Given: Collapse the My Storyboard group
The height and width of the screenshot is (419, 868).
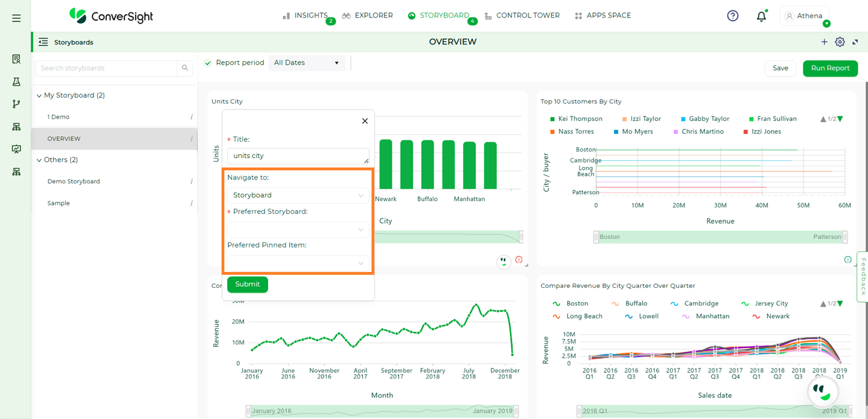Looking at the screenshot, I should pos(39,95).
